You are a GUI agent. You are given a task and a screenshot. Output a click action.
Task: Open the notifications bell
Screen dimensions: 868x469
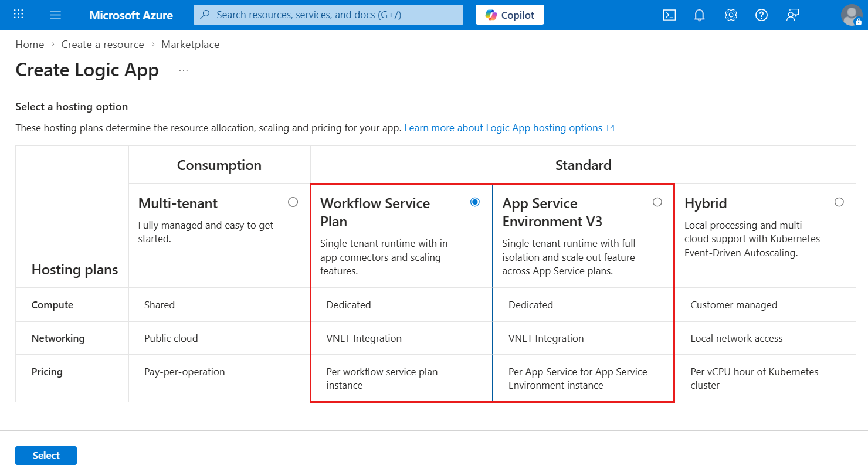click(x=700, y=15)
